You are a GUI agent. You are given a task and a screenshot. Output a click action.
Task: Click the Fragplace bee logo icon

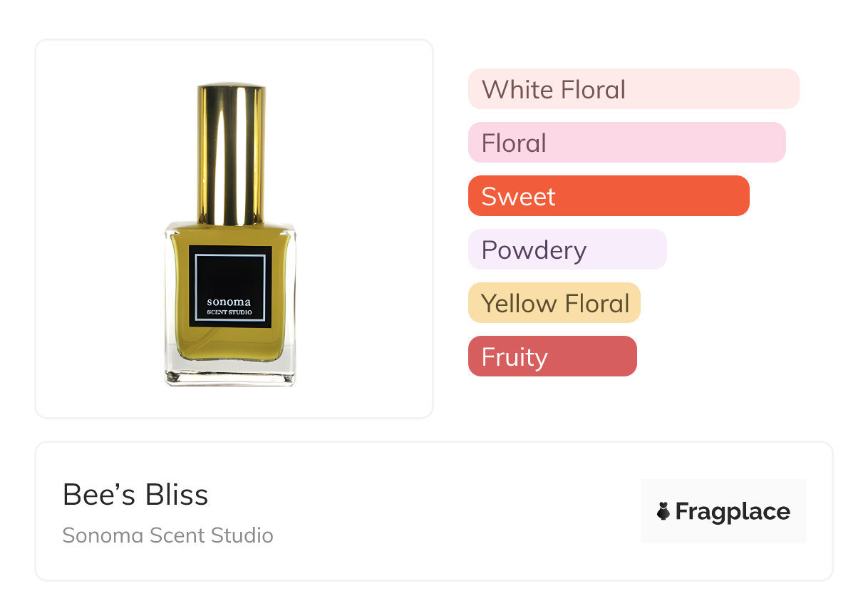point(663,511)
